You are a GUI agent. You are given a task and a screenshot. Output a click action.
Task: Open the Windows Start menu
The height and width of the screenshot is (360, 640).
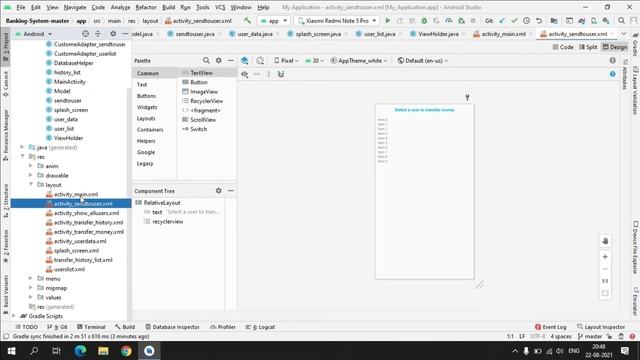(x=11, y=351)
